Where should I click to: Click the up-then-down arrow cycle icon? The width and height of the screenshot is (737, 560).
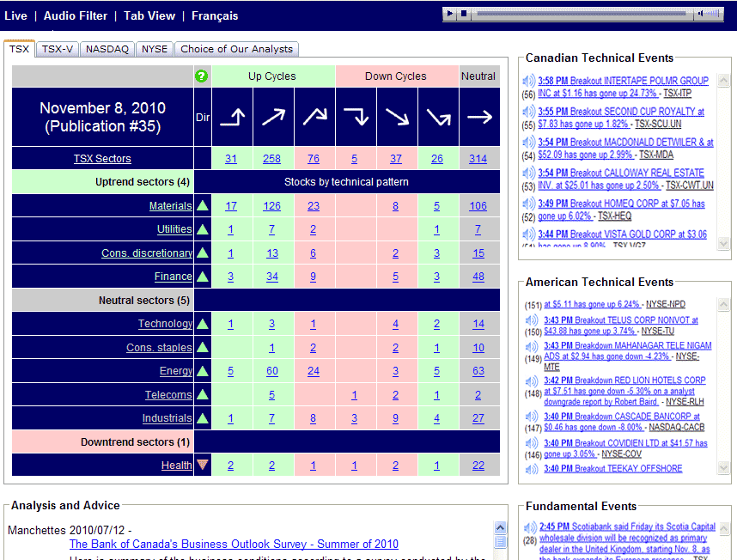point(315,117)
